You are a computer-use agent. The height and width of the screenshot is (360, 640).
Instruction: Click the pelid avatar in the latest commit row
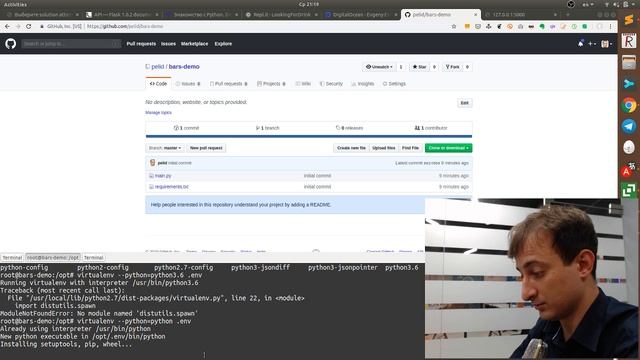click(x=153, y=163)
